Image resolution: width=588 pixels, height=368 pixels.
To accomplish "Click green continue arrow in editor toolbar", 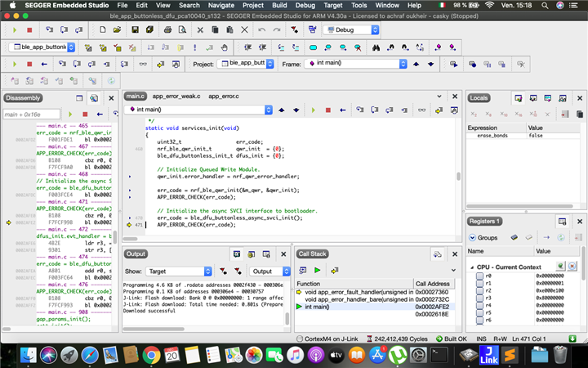I will 313,110.
